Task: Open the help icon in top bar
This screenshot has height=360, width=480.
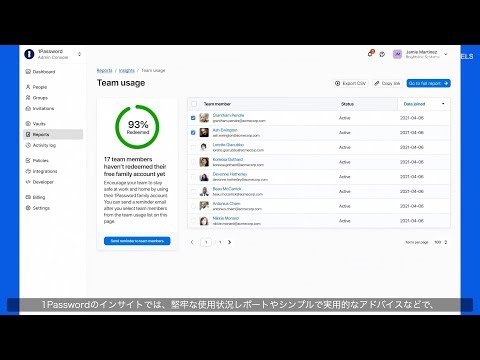Action: point(382,54)
